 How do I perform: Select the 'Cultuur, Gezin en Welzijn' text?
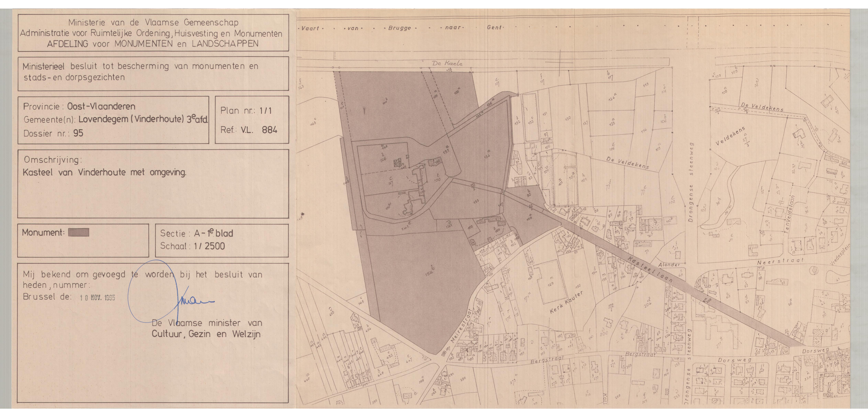click(206, 334)
